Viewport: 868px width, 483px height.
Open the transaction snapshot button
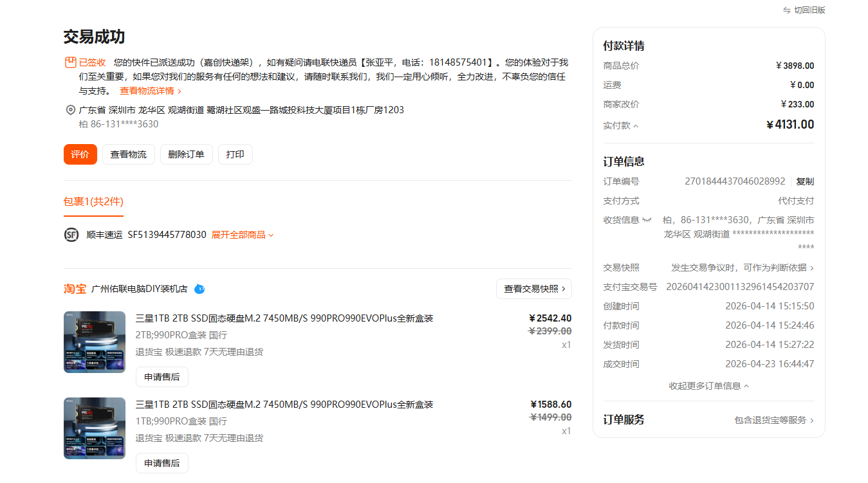pos(533,289)
